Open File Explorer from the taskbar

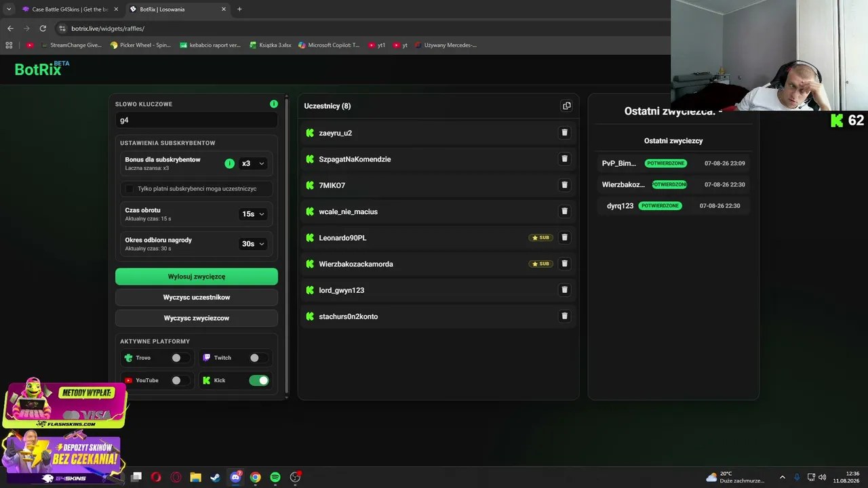coord(195,477)
